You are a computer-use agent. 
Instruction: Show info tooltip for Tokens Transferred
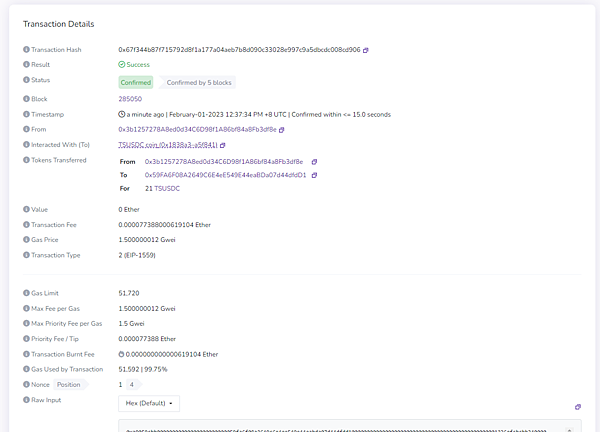(x=26, y=160)
